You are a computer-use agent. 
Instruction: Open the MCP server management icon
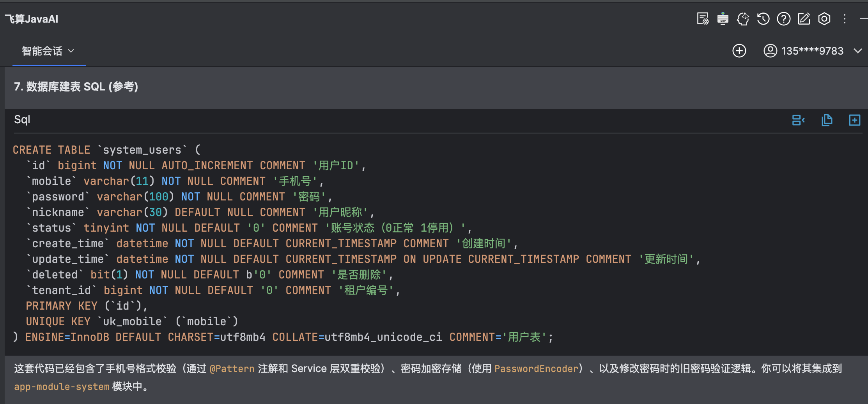pos(723,18)
